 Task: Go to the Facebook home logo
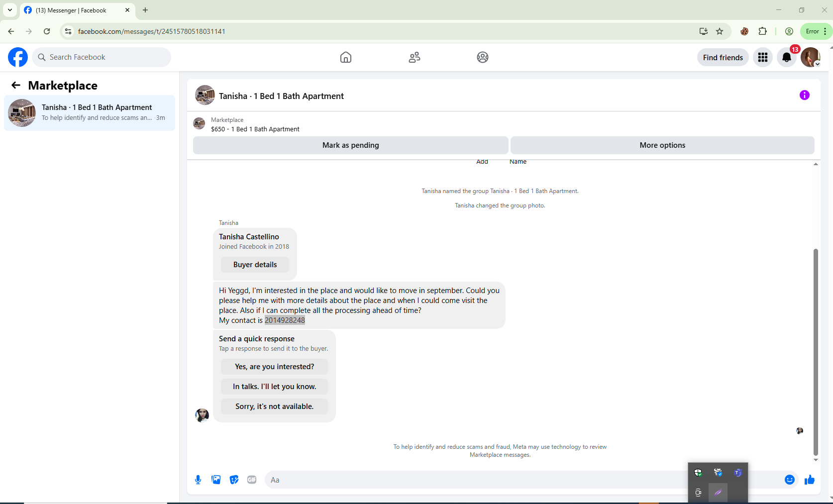(18, 57)
